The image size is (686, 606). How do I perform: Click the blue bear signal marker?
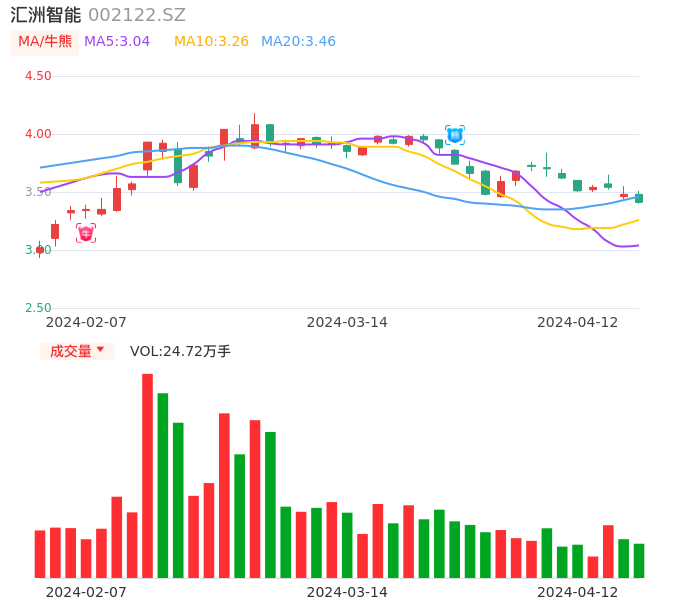(x=455, y=135)
